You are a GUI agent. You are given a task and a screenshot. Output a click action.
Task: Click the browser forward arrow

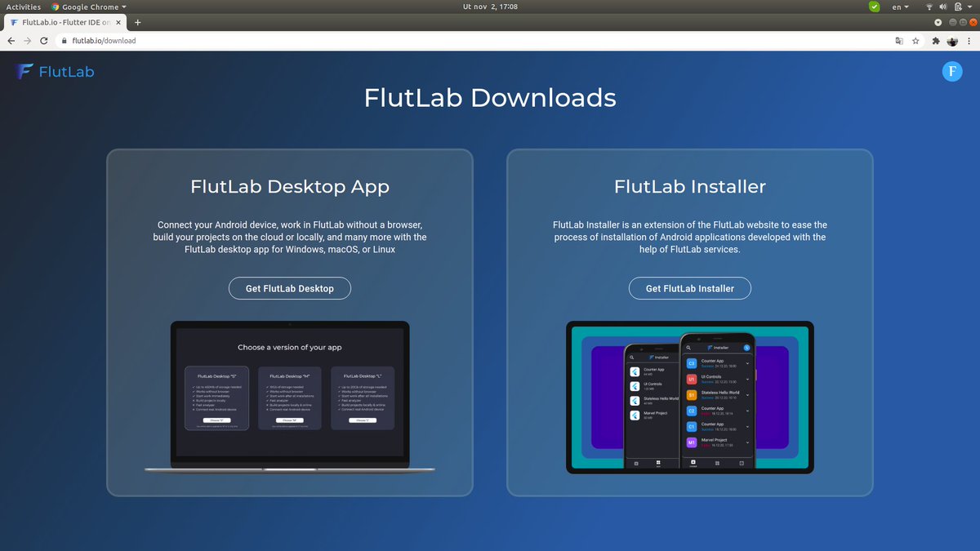29,40
